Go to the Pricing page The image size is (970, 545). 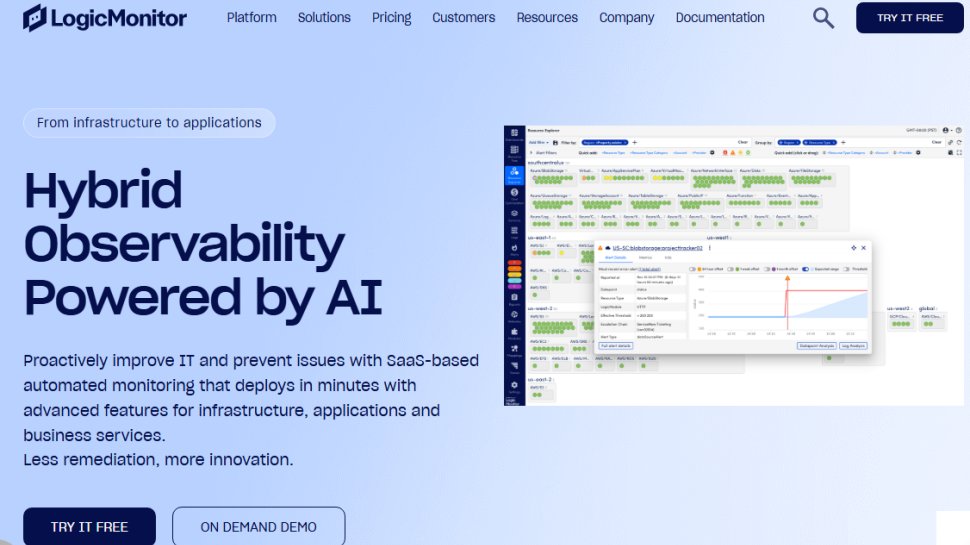click(391, 18)
